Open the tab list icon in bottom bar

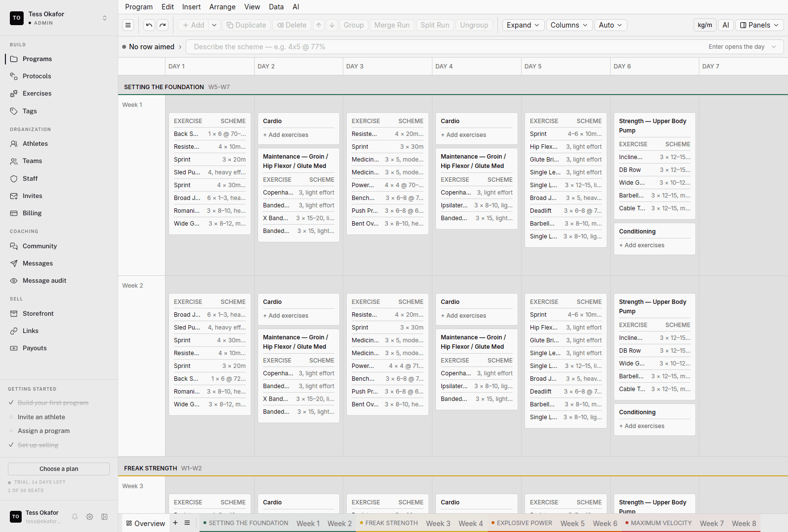coord(187,523)
